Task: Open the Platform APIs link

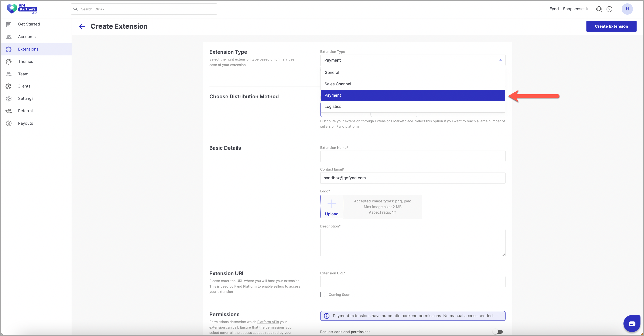Action: [268, 322]
